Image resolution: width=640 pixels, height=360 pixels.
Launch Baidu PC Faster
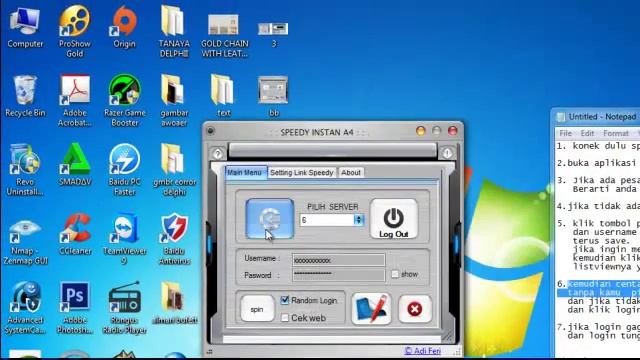(124, 169)
